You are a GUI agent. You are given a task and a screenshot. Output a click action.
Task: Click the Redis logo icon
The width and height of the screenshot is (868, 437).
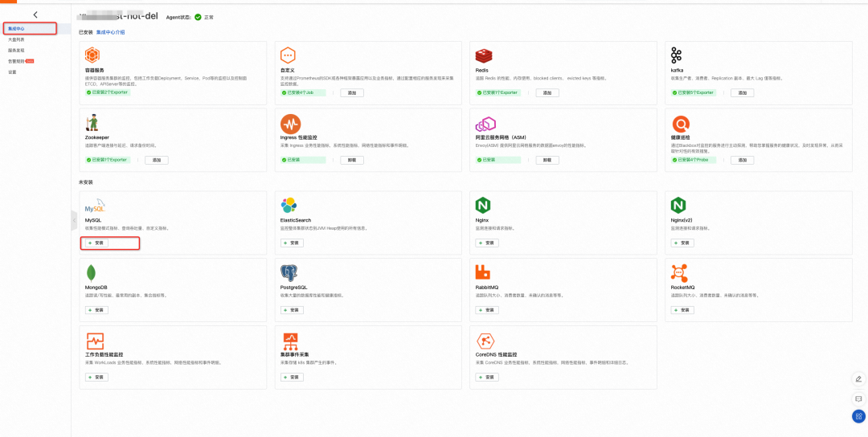[x=484, y=56]
